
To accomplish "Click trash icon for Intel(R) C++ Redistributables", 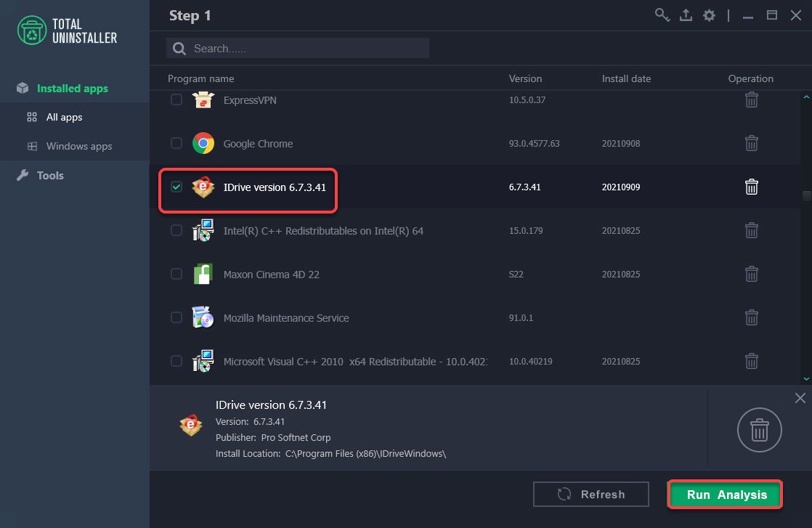I will point(752,230).
